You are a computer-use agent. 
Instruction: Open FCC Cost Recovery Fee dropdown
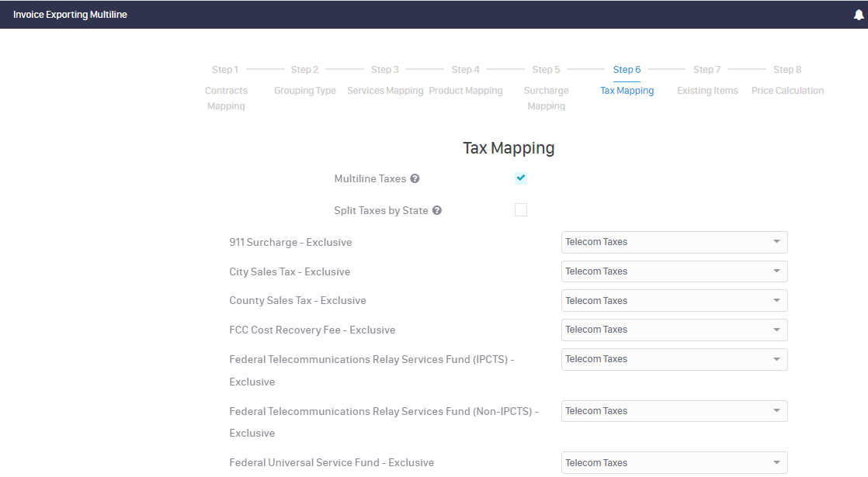point(674,330)
